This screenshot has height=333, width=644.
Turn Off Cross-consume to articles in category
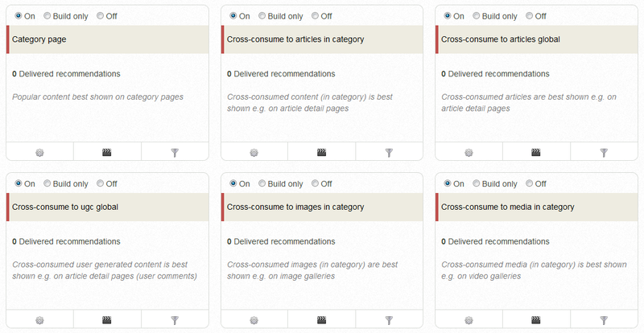pyautogui.click(x=315, y=15)
